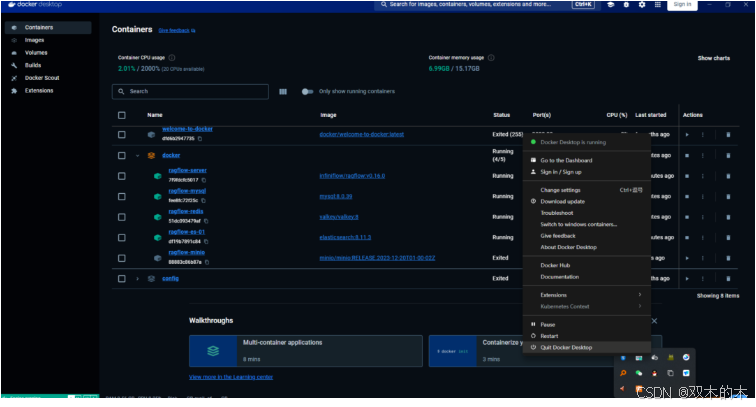The height and width of the screenshot is (407, 756).
Task: Open the elasticsearch image link
Action: [345, 237]
